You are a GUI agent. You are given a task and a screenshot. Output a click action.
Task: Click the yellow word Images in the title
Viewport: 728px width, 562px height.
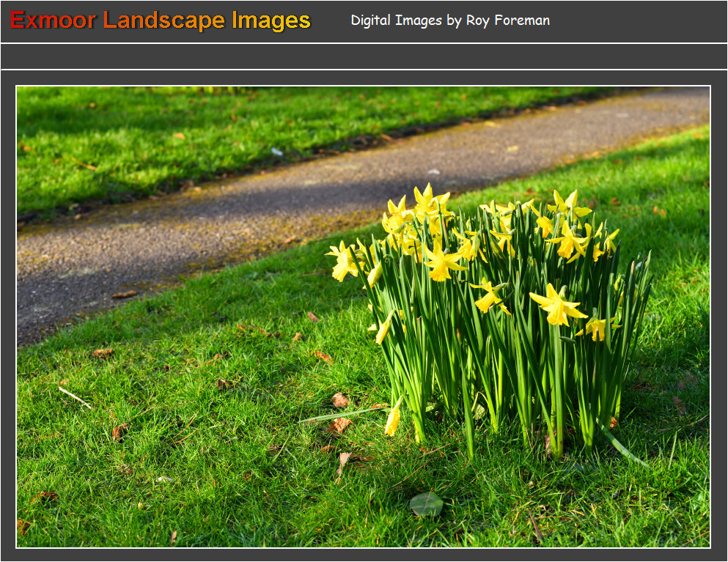(x=271, y=21)
